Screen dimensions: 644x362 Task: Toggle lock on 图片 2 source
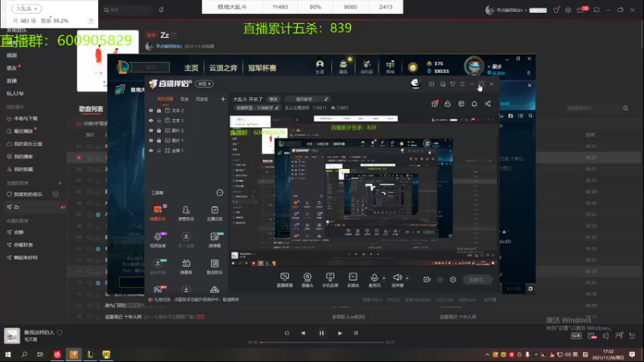159,130
